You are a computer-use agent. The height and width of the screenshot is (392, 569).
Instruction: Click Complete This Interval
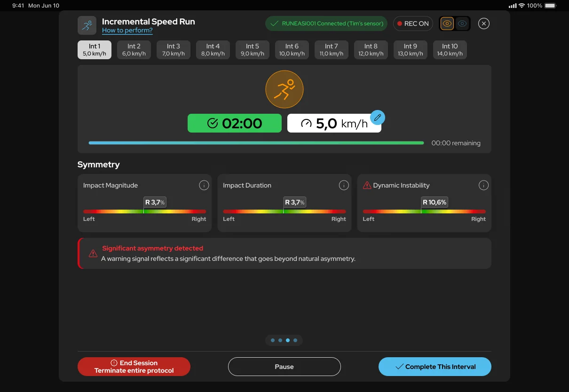[x=435, y=367]
